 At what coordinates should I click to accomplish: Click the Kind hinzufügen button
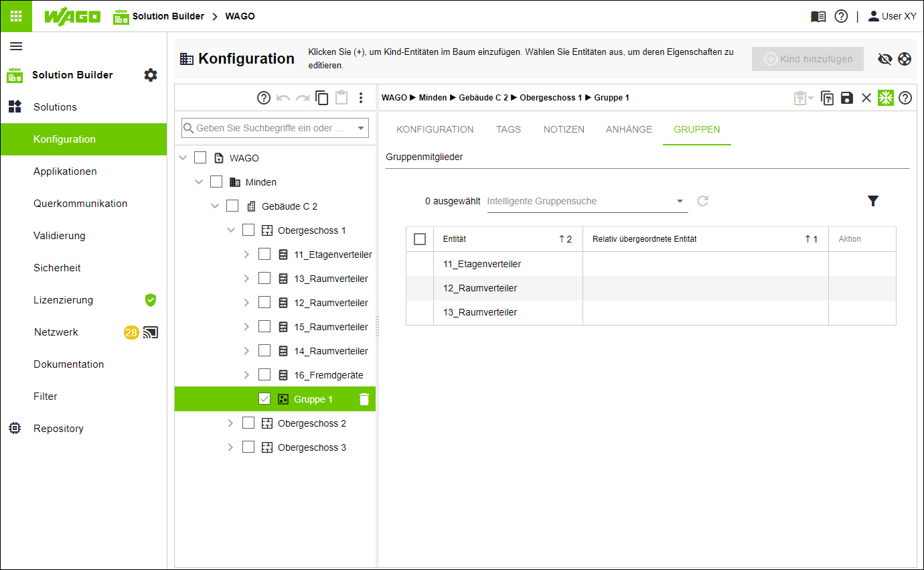pos(807,59)
